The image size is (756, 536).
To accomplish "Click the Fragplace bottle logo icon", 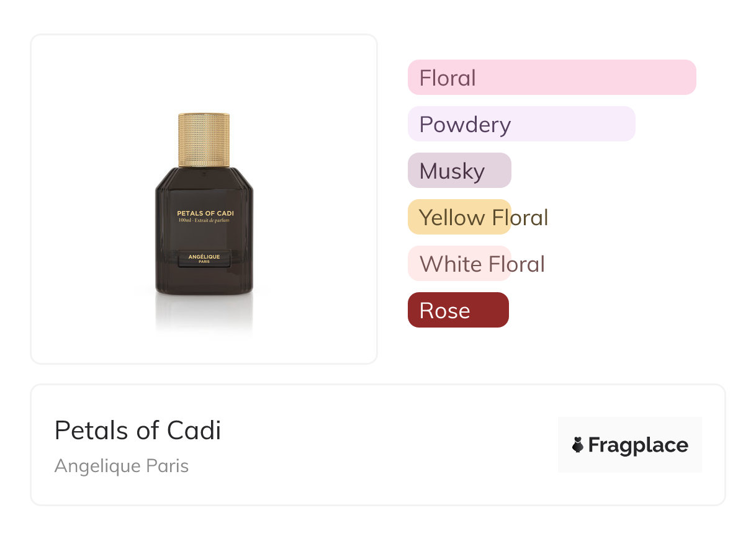I will (578, 445).
